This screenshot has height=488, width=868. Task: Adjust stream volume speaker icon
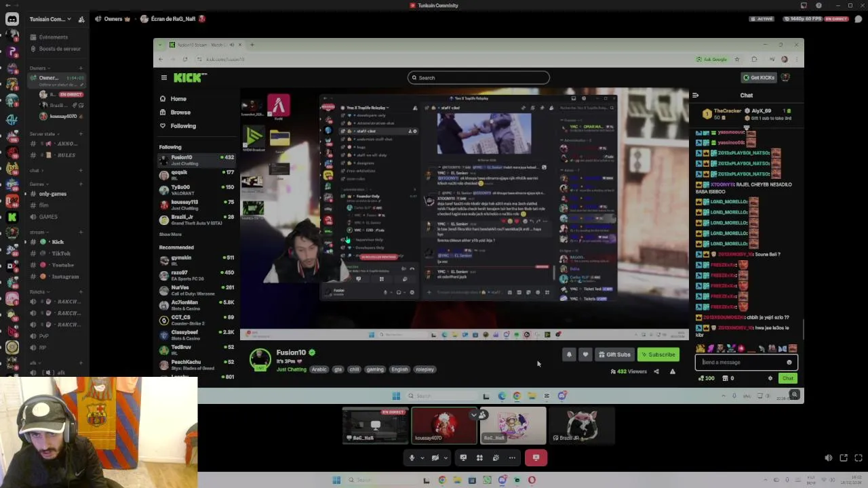[828, 458]
